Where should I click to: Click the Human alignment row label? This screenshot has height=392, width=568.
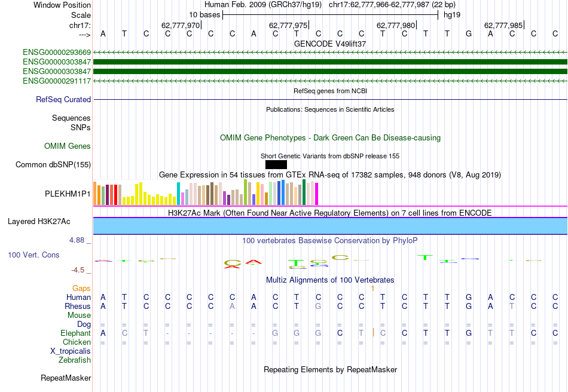(x=78, y=298)
